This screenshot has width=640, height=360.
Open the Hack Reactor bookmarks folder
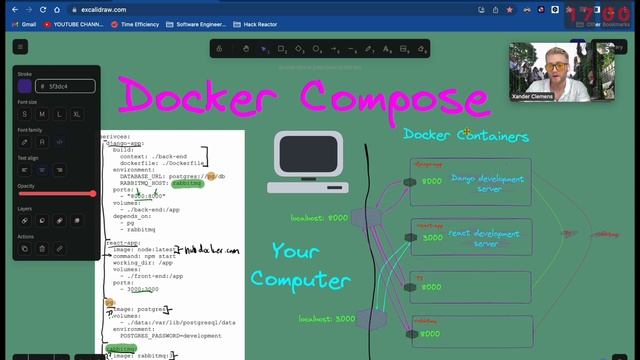(255, 24)
